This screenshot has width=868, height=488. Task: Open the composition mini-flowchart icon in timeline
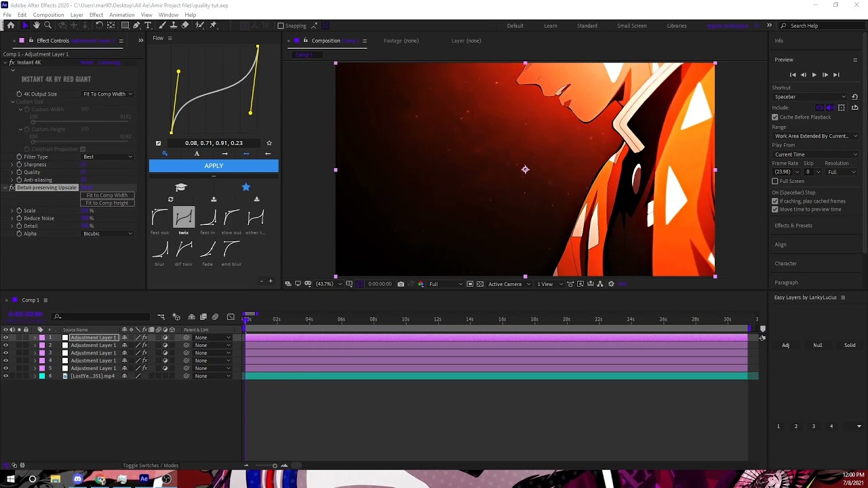point(161,317)
